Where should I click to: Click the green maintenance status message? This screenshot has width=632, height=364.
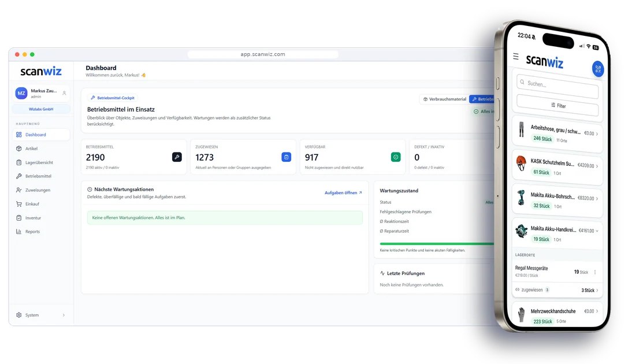(225, 218)
